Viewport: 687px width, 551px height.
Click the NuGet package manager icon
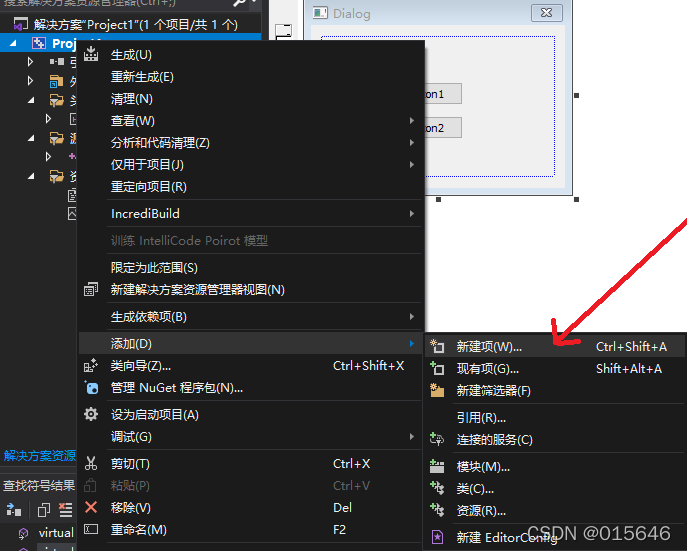(x=91, y=388)
